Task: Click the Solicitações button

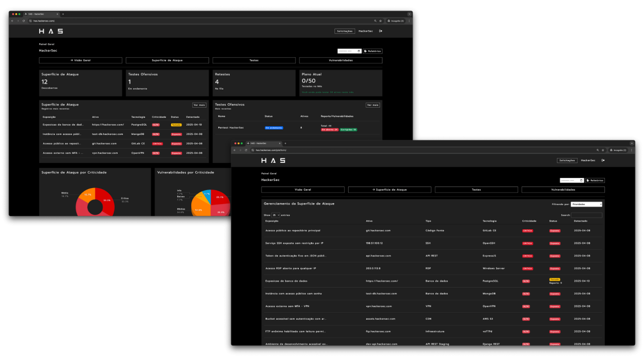Action: pyautogui.click(x=567, y=160)
